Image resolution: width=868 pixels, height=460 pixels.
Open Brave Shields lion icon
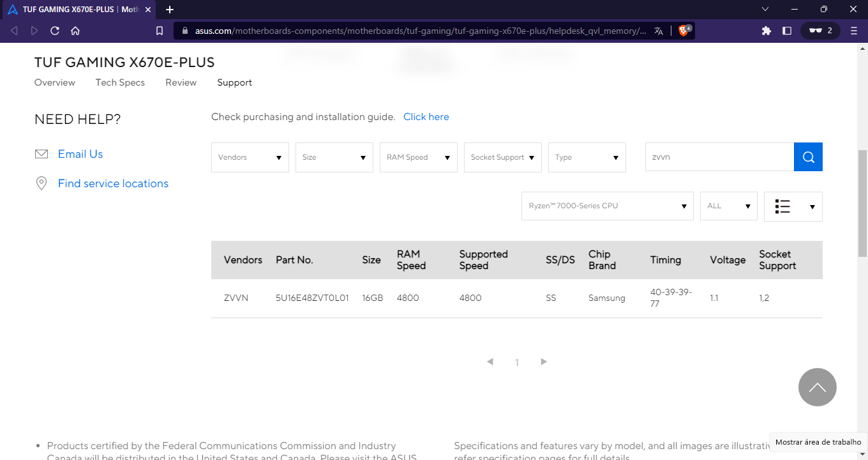(x=684, y=30)
